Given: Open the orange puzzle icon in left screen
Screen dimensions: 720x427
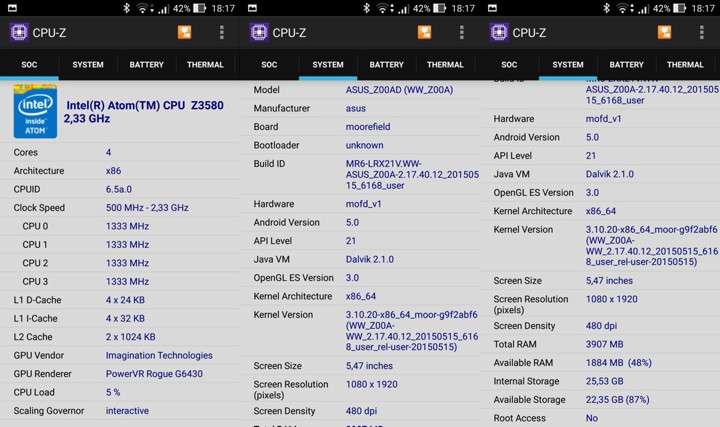Looking at the screenshot, I should click(184, 32).
